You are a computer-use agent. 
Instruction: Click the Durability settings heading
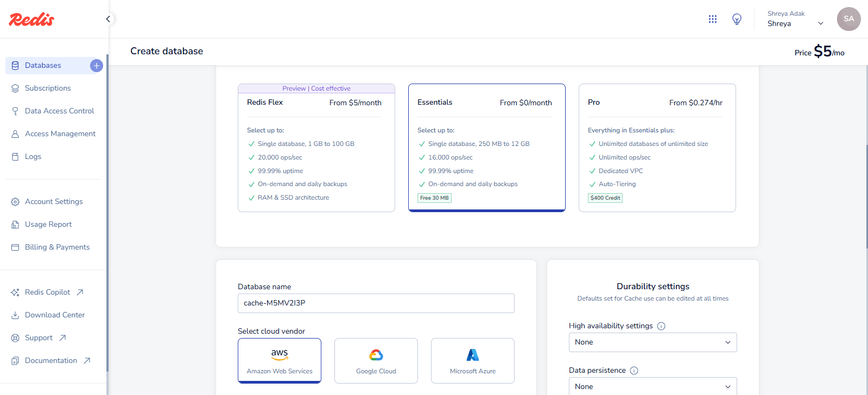(x=653, y=286)
